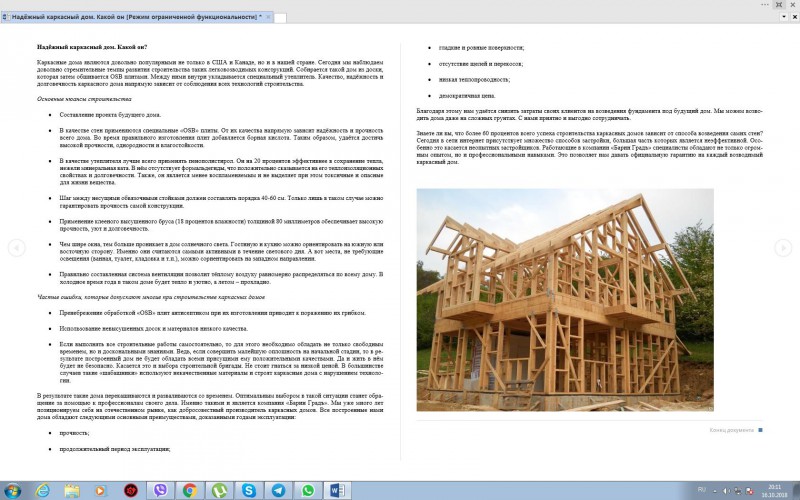
Task: Open WhatsApp from the taskbar
Action: tap(308, 491)
